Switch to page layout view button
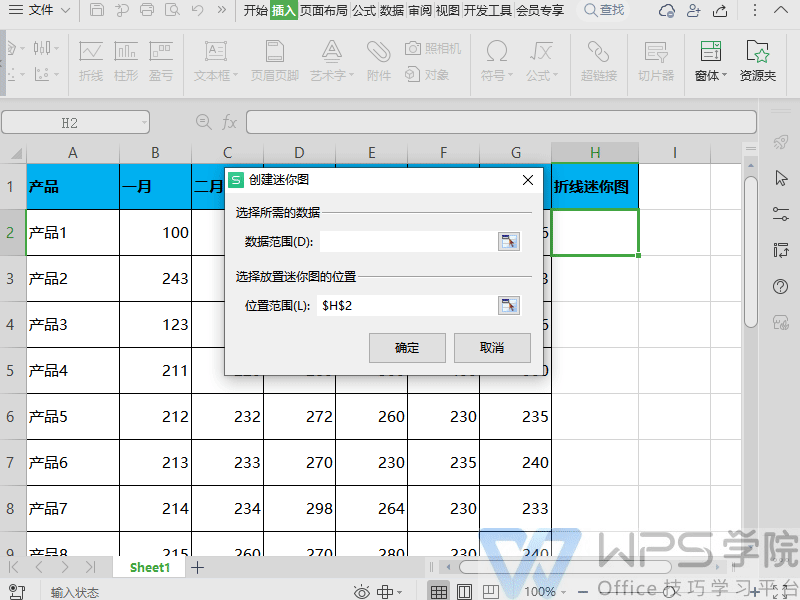Image resolution: width=800 pixels, height=600 pixels. 464,592
